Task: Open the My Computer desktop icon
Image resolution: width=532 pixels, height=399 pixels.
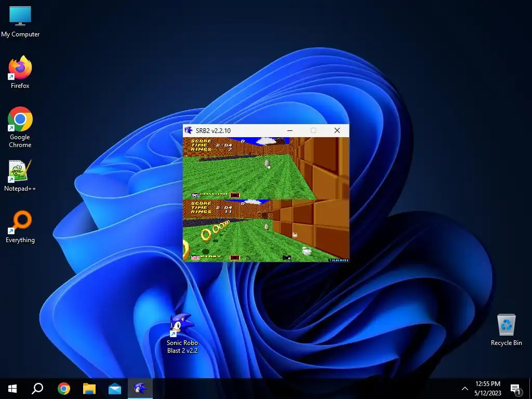Action: click(x=20, y=21)
